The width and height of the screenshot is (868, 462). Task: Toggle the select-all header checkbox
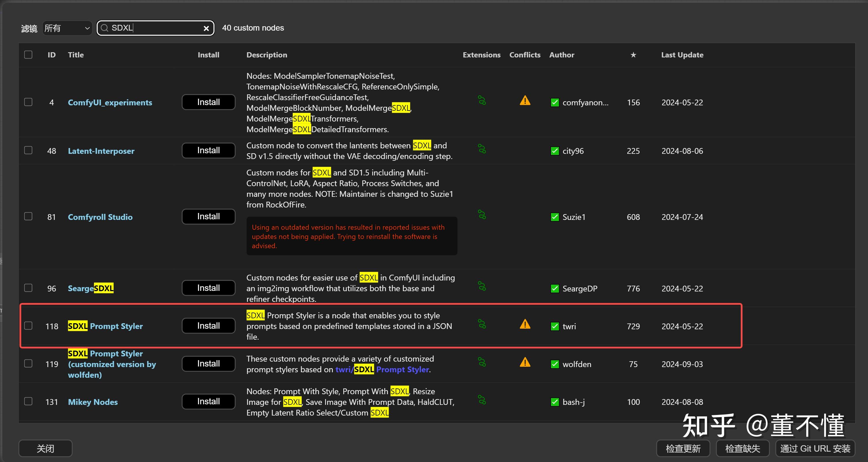[x=28, y=55]
